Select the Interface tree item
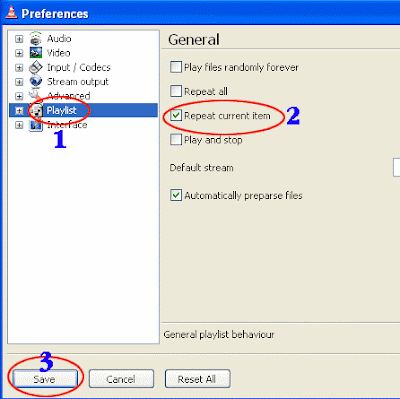 pos(67,125)
